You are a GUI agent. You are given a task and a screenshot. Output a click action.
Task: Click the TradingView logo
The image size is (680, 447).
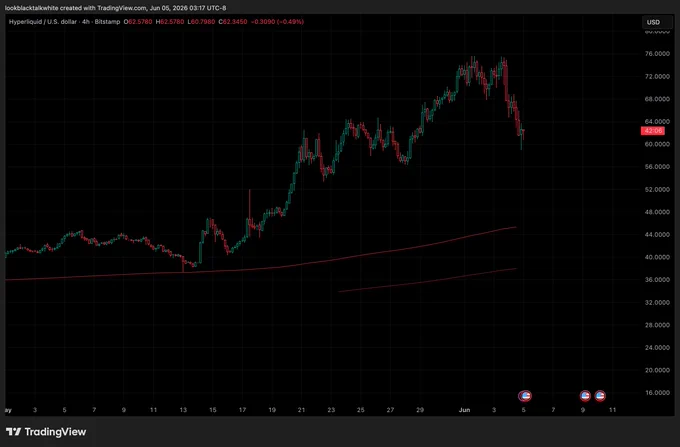(x=46, y=432)
